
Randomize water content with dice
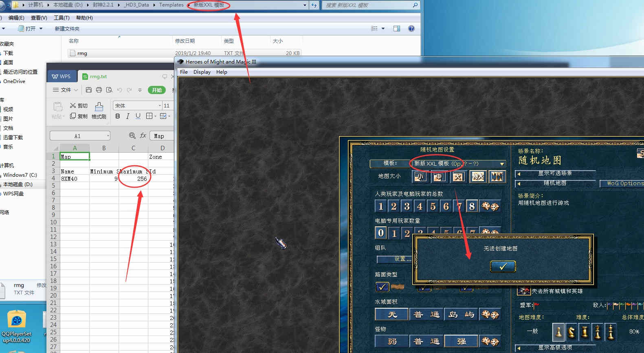point(490,314)
